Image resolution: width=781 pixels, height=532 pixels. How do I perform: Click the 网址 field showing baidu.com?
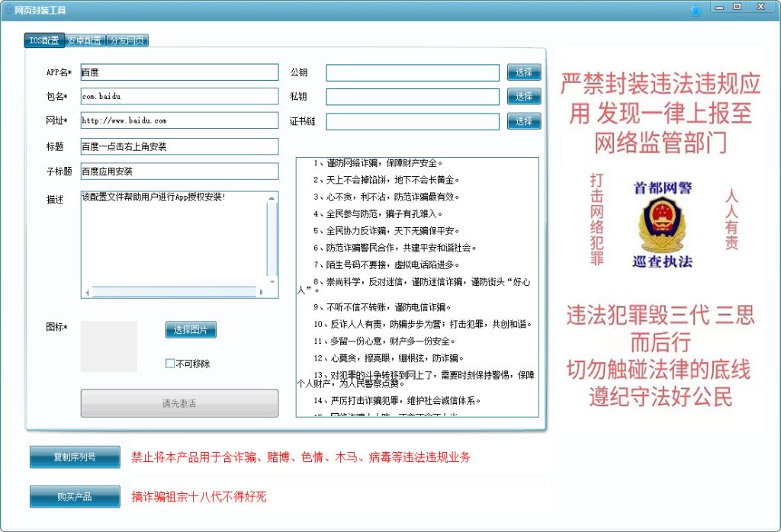click(179, 120)
